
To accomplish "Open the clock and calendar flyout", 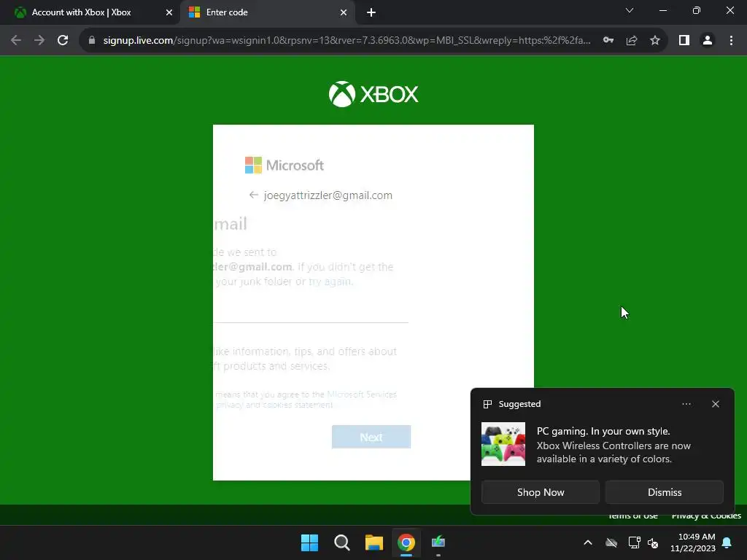I will pyautogui.click(x=693, y=542).
